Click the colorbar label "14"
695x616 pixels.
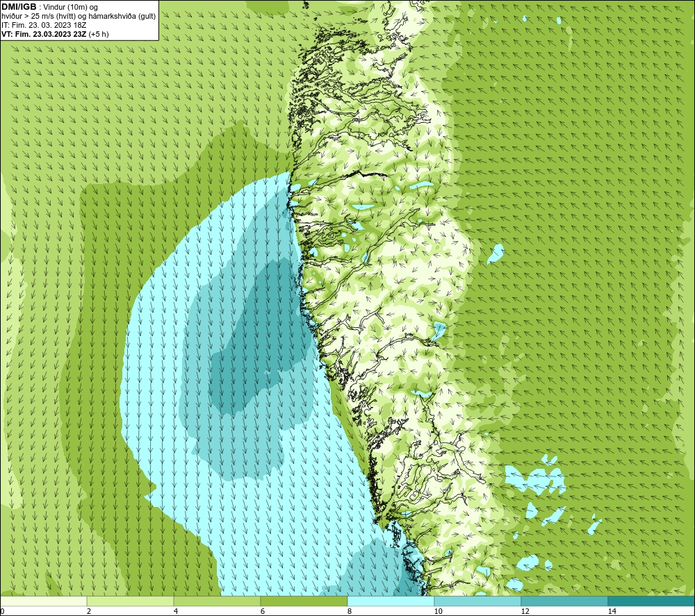click(612, 612)
